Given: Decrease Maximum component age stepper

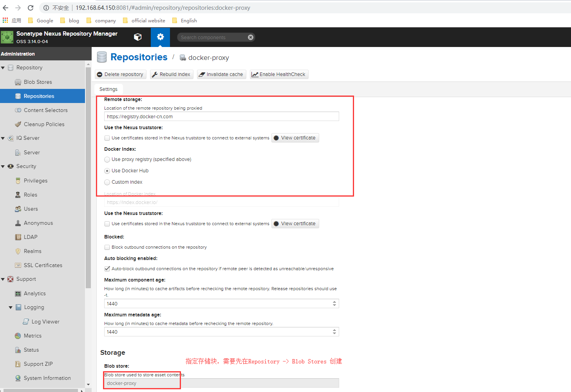Looking at the screenshot, I should pos(334,305).
